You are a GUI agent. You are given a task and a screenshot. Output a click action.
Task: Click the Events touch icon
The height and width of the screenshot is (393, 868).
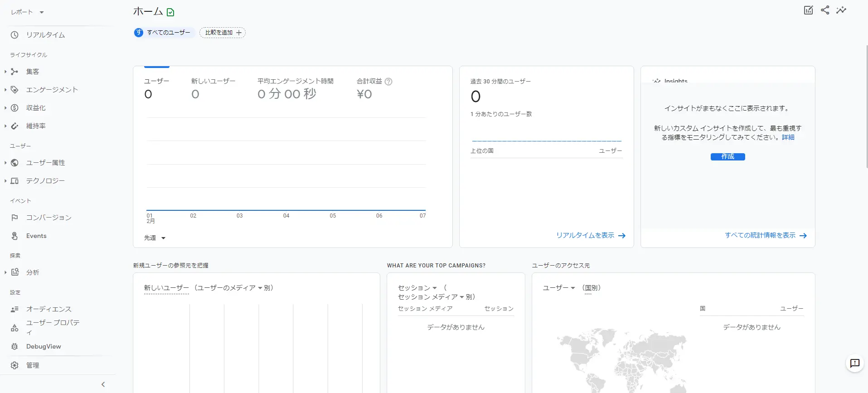pos(15,236)
